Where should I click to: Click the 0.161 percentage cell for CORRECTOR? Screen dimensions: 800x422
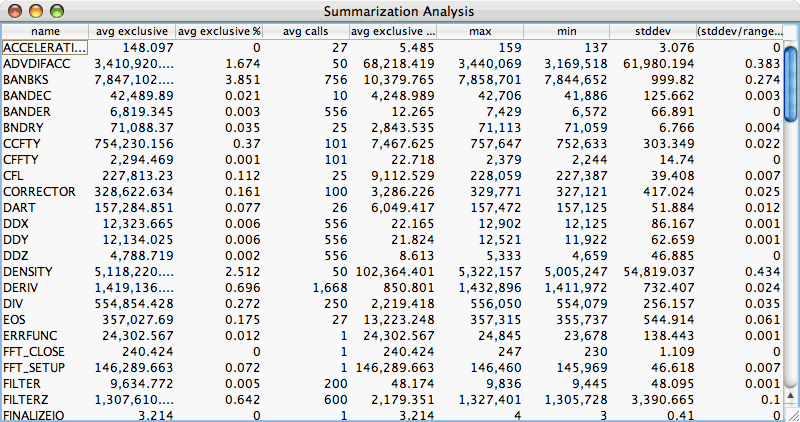pos(243,191)
